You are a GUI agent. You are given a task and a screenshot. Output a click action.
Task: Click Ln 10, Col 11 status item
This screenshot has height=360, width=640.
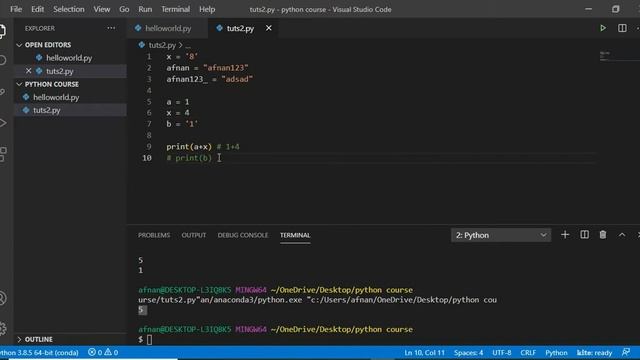point(424,352)
